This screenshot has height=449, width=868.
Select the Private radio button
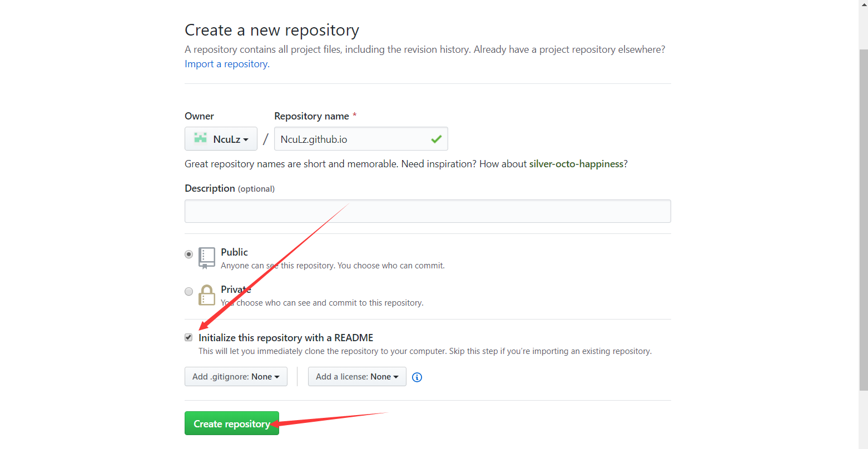click(x=189, y=291)
